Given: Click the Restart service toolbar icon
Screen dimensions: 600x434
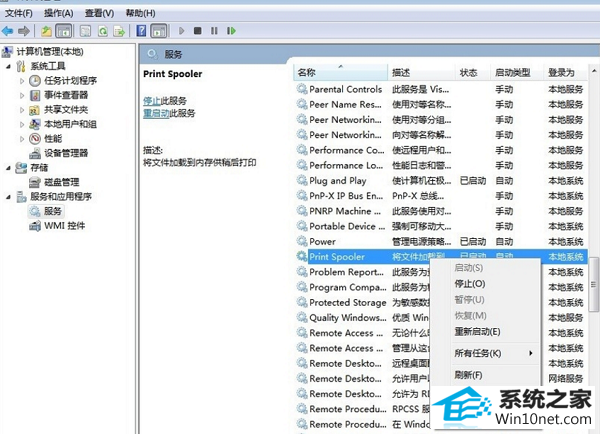Looking at the screenshot, I should pyautogui.click(x=231, y=31).
